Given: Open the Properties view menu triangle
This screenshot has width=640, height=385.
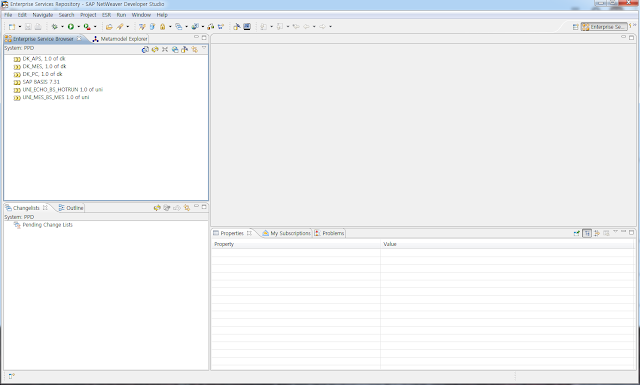Looking at the screenshot, I should tap(616, 232).
